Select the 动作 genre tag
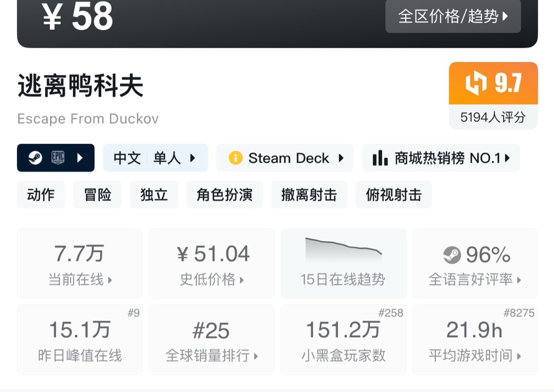554x392 pixels. pyautogui.click(x=41, y=195)
